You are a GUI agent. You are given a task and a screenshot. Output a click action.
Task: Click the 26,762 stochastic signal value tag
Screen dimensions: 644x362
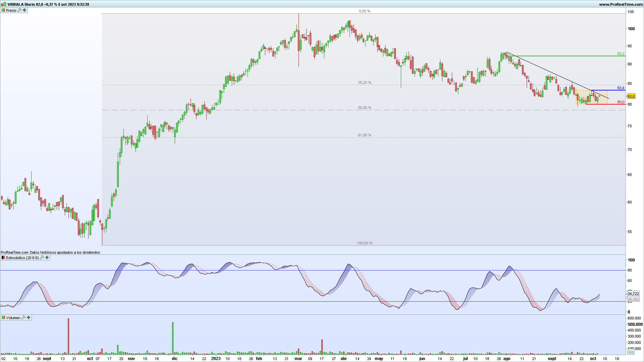[633, 299]
